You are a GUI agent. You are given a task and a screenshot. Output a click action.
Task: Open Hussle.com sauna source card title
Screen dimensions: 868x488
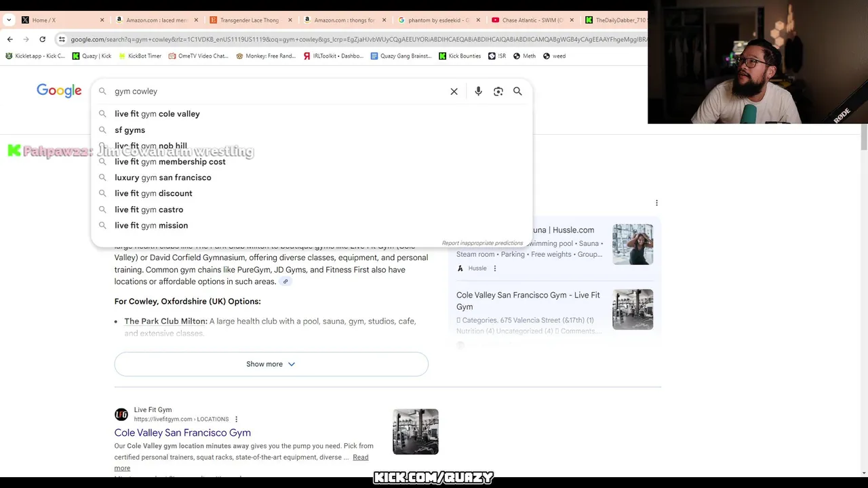pos(563,230)
